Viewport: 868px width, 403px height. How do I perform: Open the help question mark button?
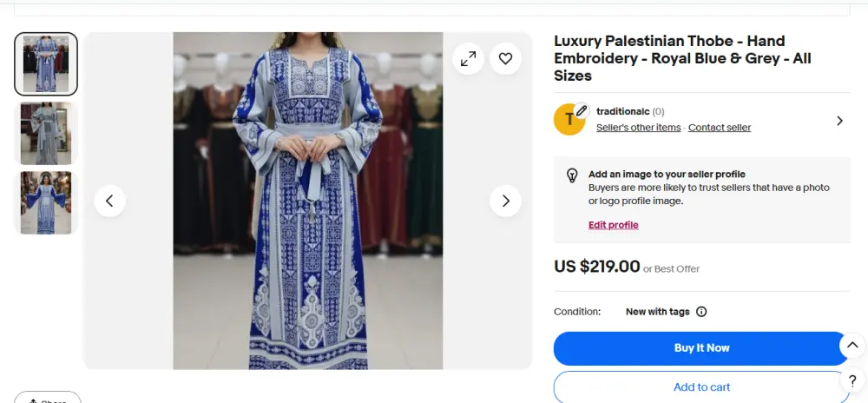pyautogui.click(x=852, y=381)
